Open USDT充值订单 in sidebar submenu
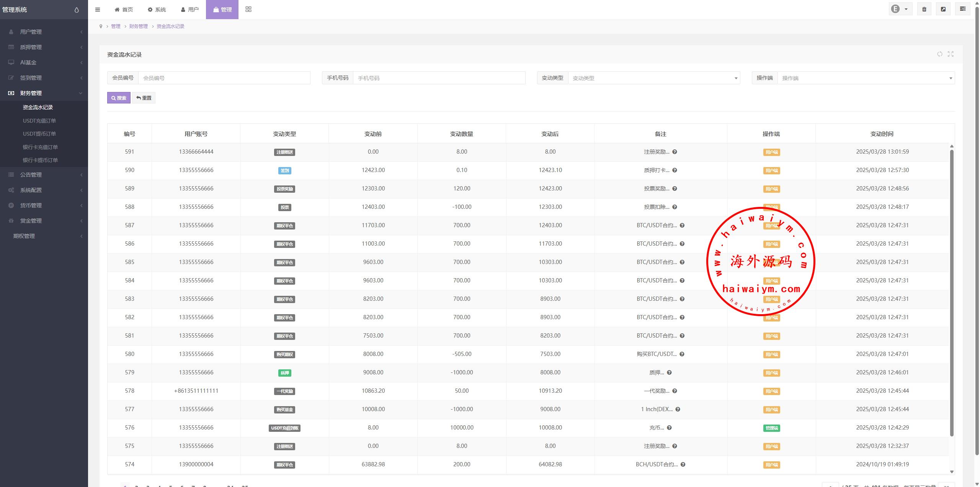Viewport: 980px width, 487px height. pyautogui.click(x=39, y=121)
